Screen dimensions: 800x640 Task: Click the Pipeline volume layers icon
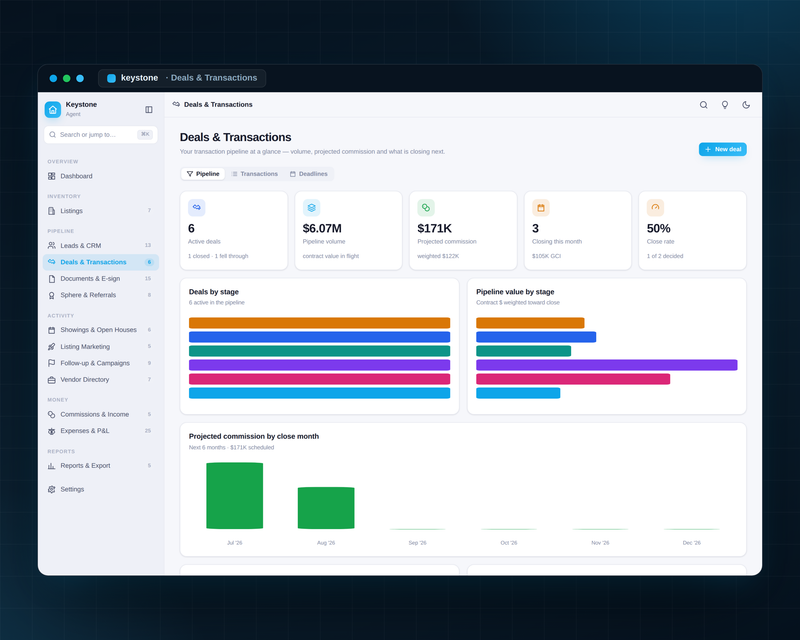point(311,208)
